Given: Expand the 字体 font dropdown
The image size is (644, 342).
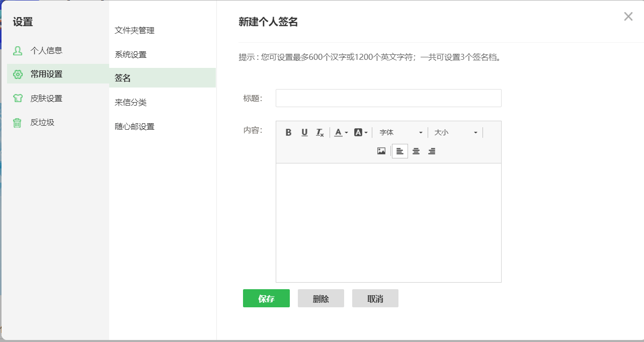Looking at the screenshot, I should (400, 132).
